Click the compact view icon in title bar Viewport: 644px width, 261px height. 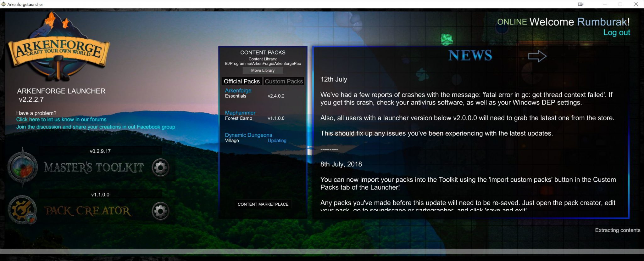point(580,4)
